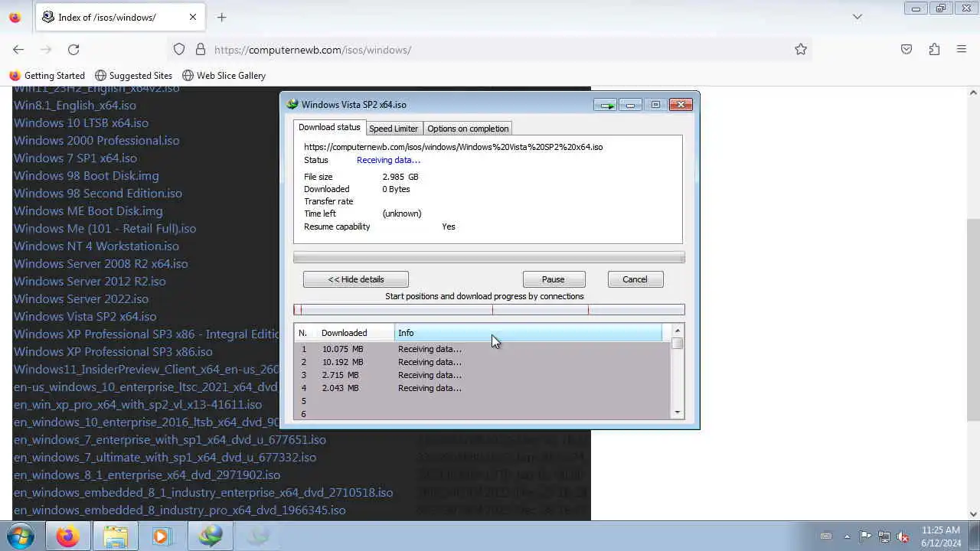Viewport: 980px width, 551px height.
Task: Open en_windows_7_enterprise_with_sp1_x64 iso link
Action: pos(170,440)
